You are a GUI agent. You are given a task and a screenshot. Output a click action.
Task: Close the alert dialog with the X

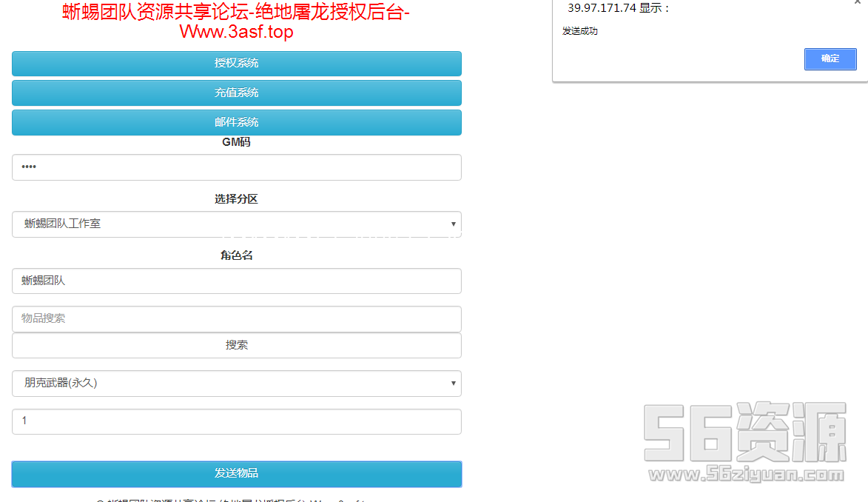tap(858, 3)
